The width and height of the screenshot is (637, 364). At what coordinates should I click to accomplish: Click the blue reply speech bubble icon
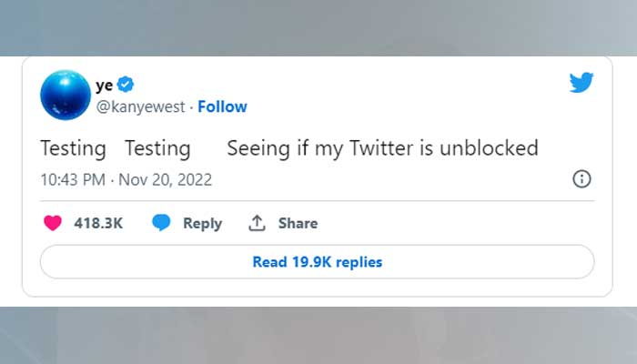coord(162,223)
